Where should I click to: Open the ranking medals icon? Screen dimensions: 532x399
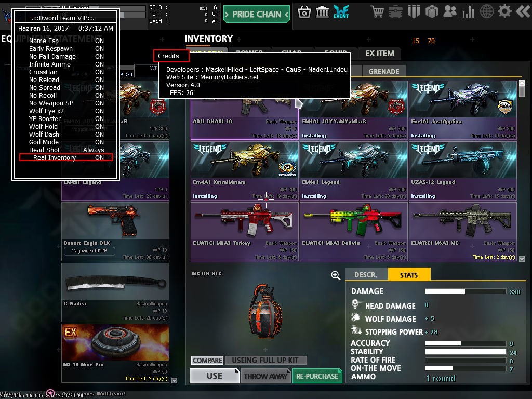(414, 12)
